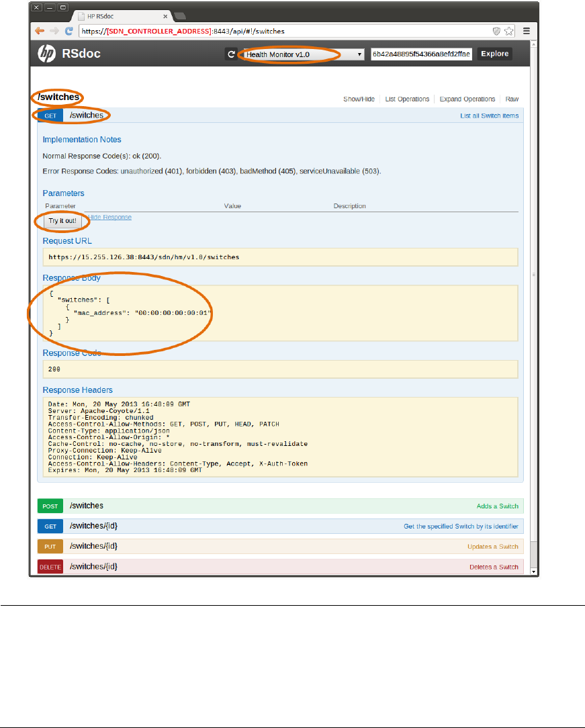
Task: Click Deletes a Switch description
Action: coord(494,567)
